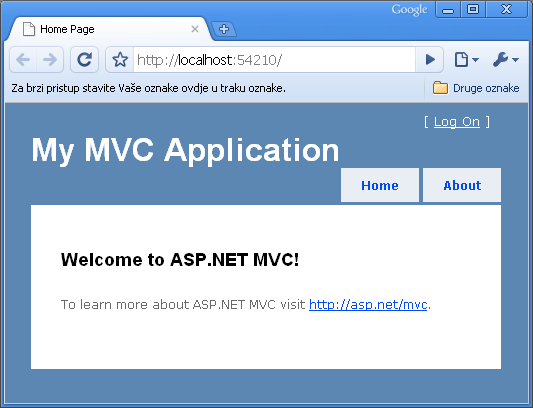This screenshot has height=408, width=533.
Task: Reload the page with the refresh icon
Action: pyautogui.click(x=84, y=60)
